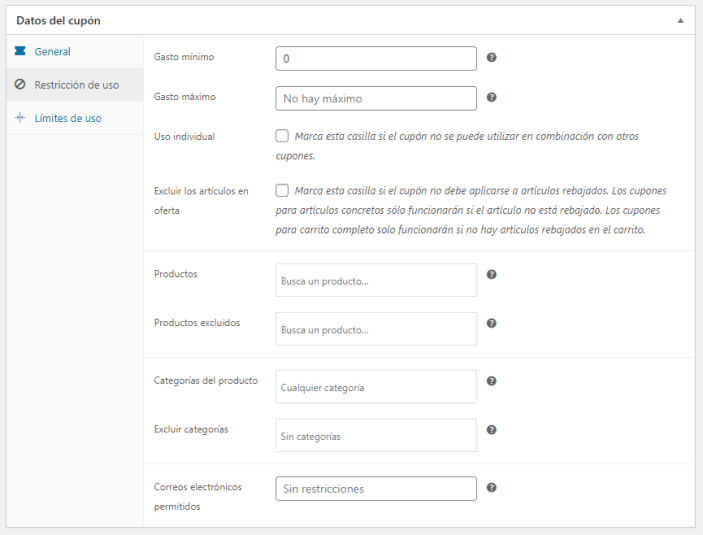Click into the Gasto mínimo field

(x=376, y=58)
